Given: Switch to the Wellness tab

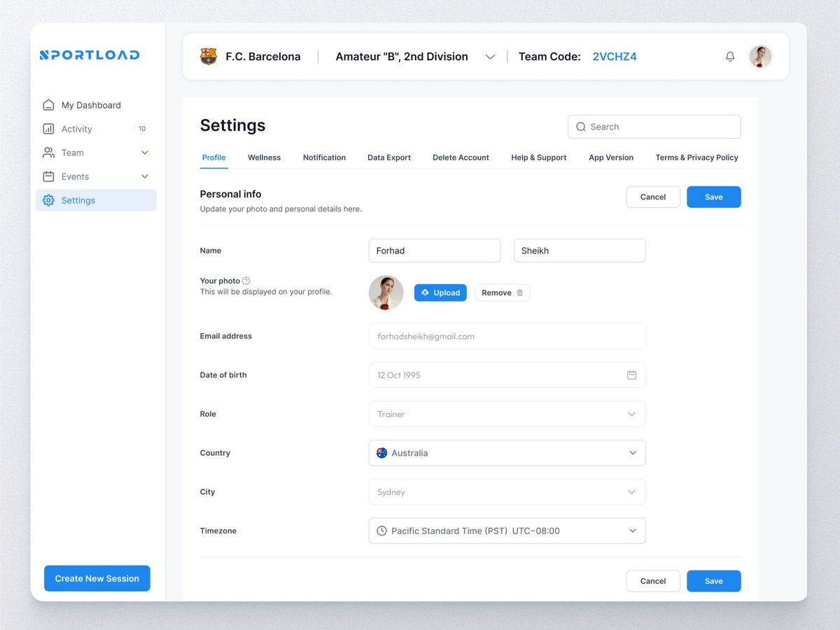Looking at the screenshot, I should pos(264,157).
